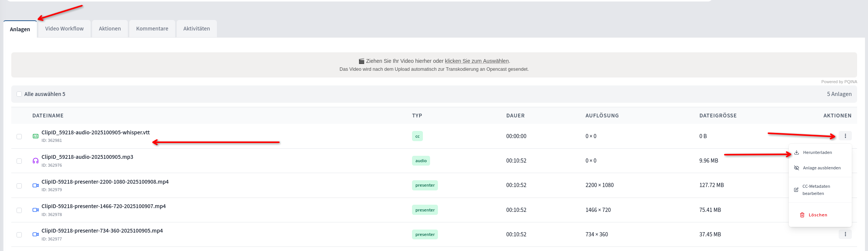Open the Kommentare tab
The height and width of the screenshot is (251, 868).
click(x=152, y=29)
